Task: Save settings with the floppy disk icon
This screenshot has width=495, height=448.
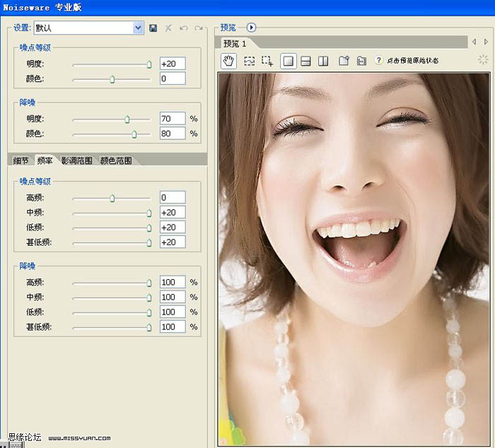Action: (x=153, y=28)
